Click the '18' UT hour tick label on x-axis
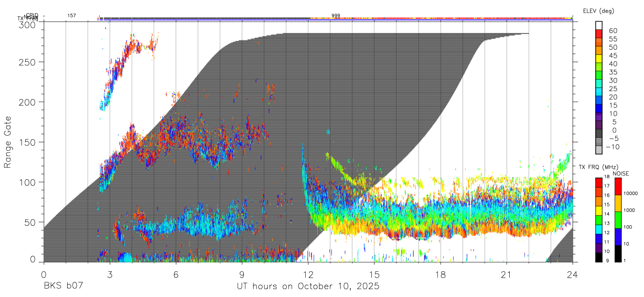Viewport: 644px width, 297px height. (441, 274)
